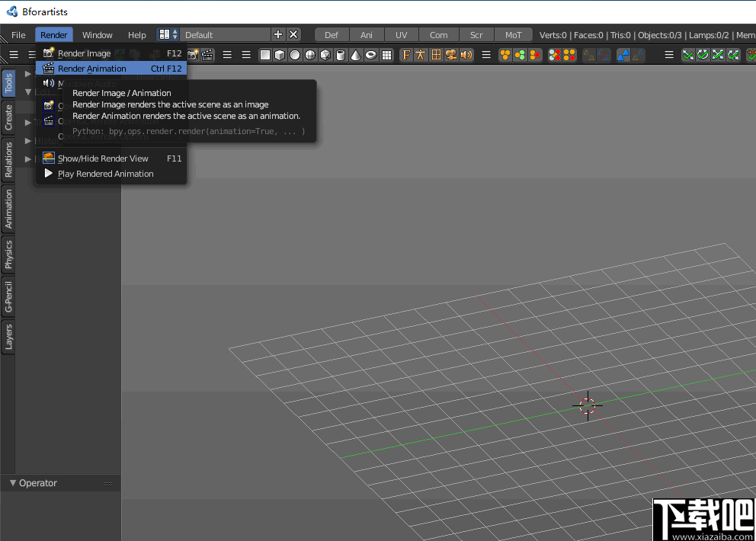Add a Cone primitive
The width and height of the screenshot is (756, 541).
(355, 55)
